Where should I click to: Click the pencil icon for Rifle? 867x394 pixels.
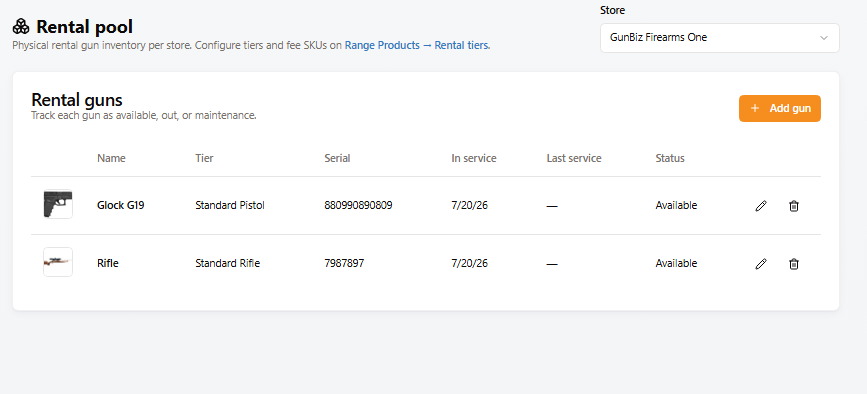pos(761,264)
